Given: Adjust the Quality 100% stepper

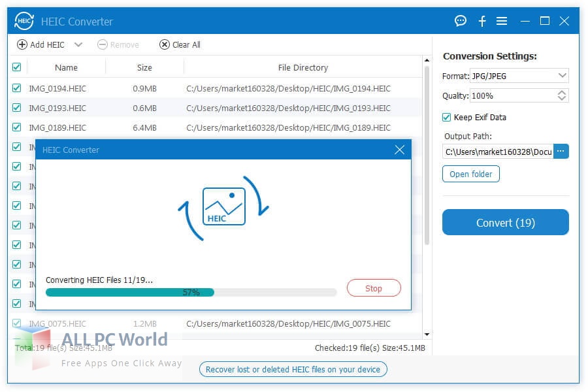Looking at the screenshot, I should click(562, 95).
